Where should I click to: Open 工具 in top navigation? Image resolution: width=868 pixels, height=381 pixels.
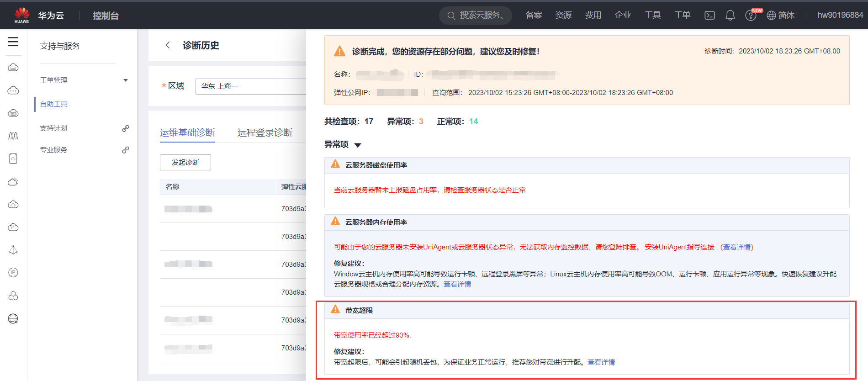[x=652, y=15]
